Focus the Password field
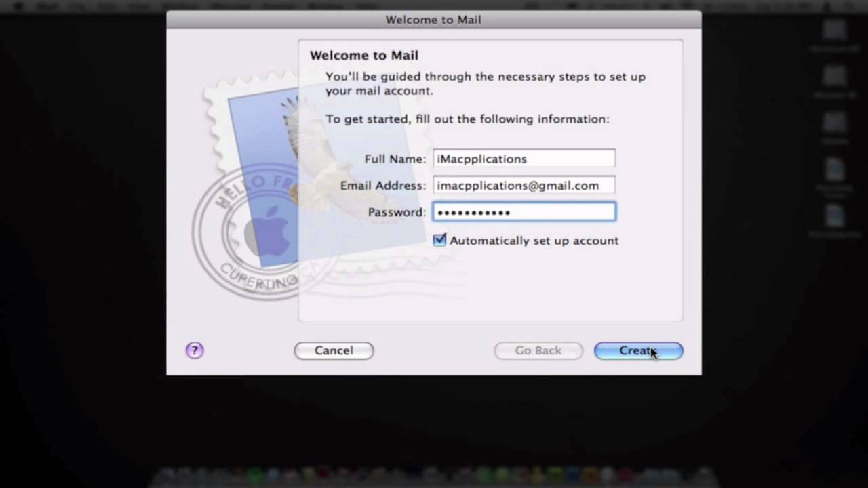868x488 pixels. (x=524, y=212)
